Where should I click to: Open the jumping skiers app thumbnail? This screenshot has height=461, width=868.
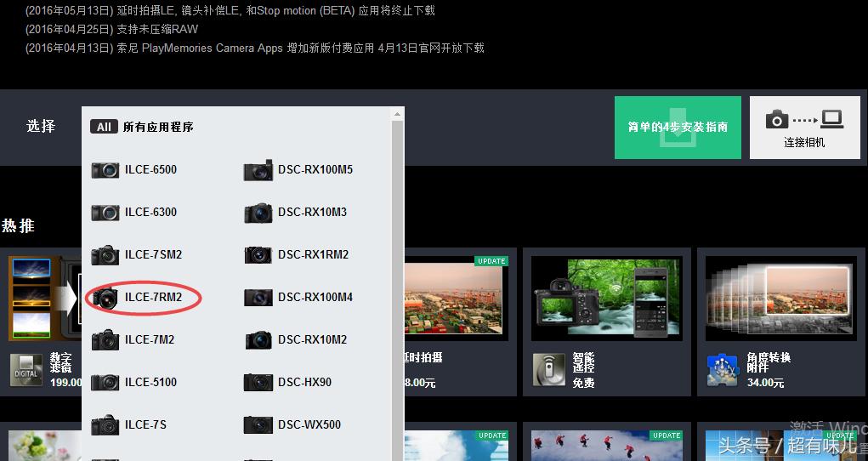[x=607, y=446]
